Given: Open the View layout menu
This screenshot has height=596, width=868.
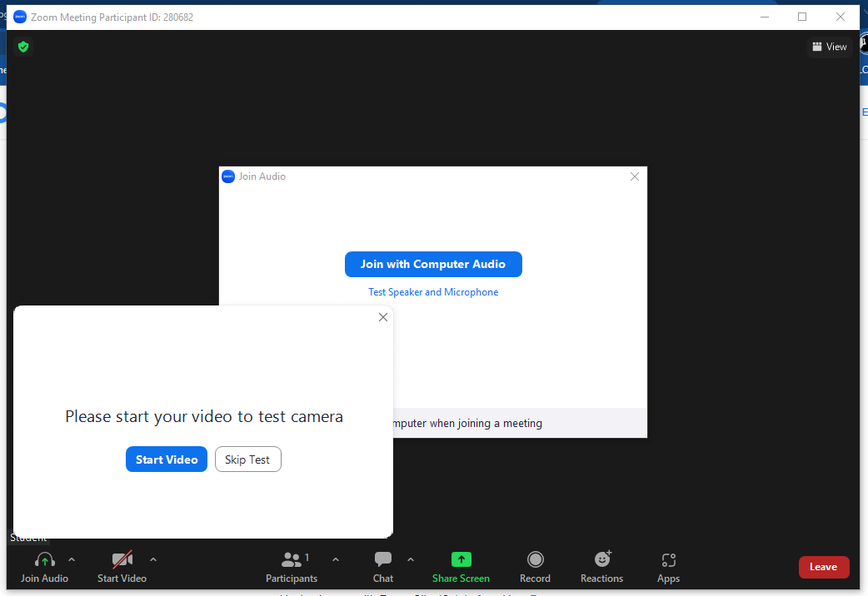Looking at the screenshot, I should tap(829, 47).
